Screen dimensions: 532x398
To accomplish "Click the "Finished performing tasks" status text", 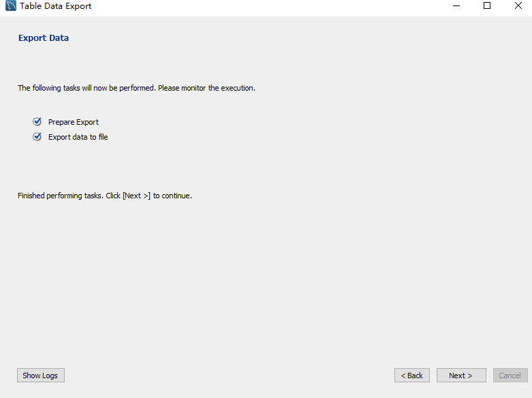I will 60,196.
